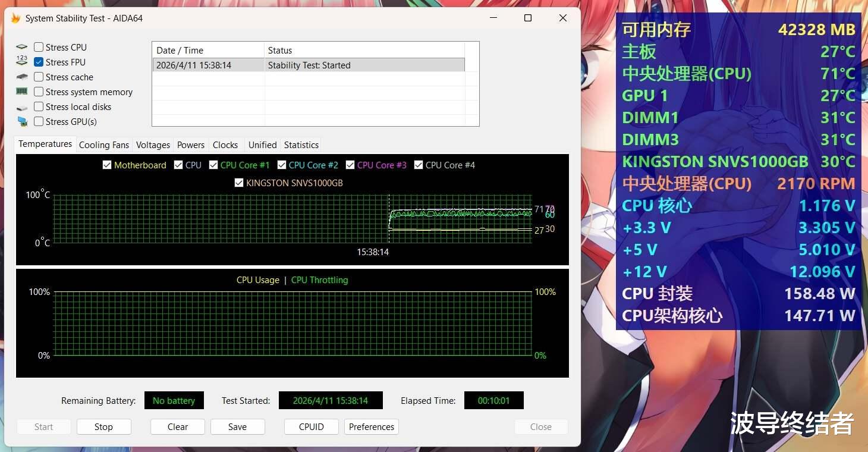Image resolution: width=868 pixels, height=452 pixels.
Task: Open the Voltages tab
Action: click(153, 145)
